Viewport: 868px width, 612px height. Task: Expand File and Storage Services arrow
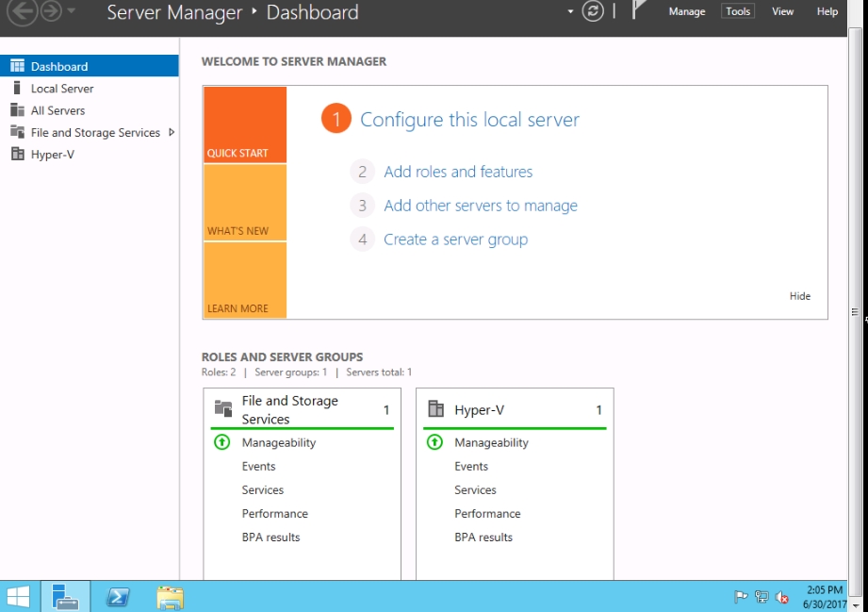click(172, 132)
